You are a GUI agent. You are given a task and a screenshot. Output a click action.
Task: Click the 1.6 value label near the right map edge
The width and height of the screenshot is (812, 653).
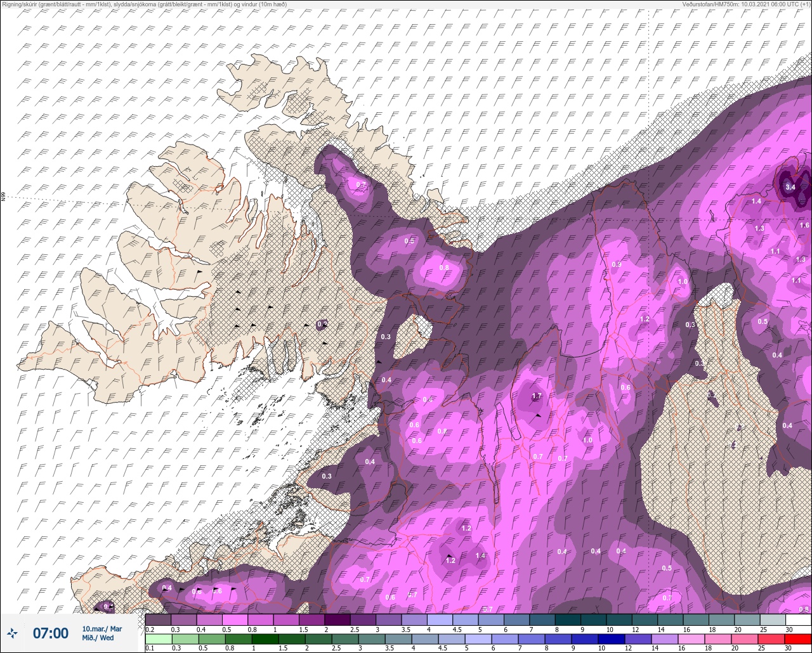click(804, 225)
